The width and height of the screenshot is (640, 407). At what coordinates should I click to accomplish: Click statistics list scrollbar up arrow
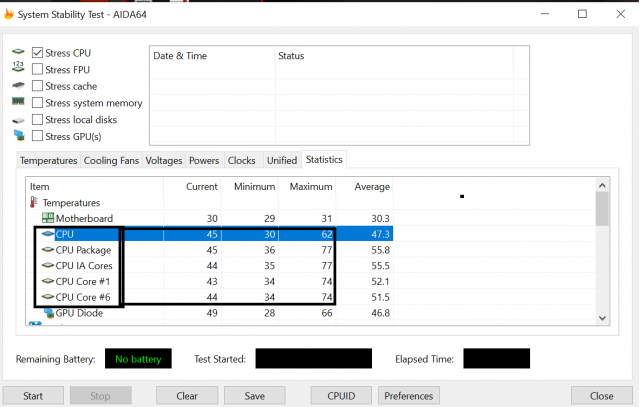[602, 185]
